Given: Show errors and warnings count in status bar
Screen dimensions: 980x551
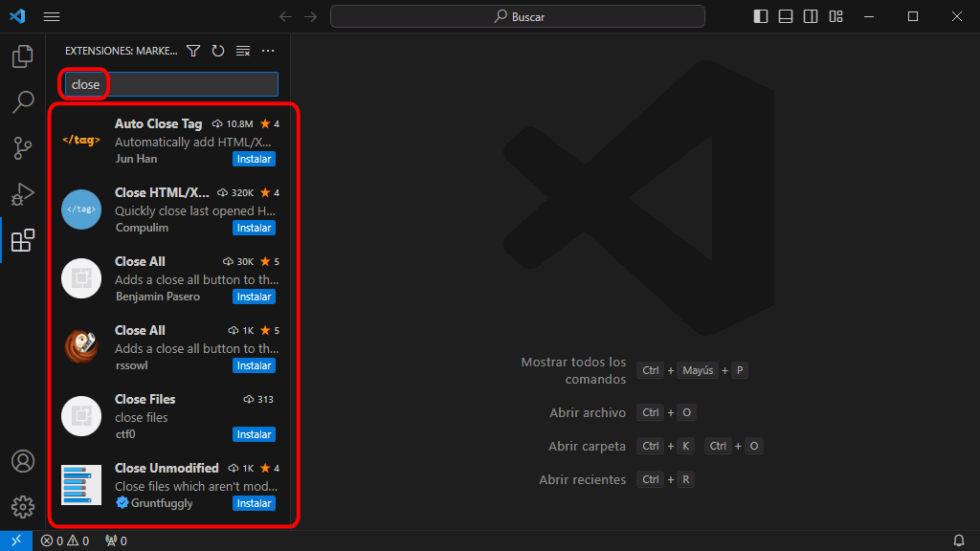Looking at the screenshot, I should (x=65, y=540).
